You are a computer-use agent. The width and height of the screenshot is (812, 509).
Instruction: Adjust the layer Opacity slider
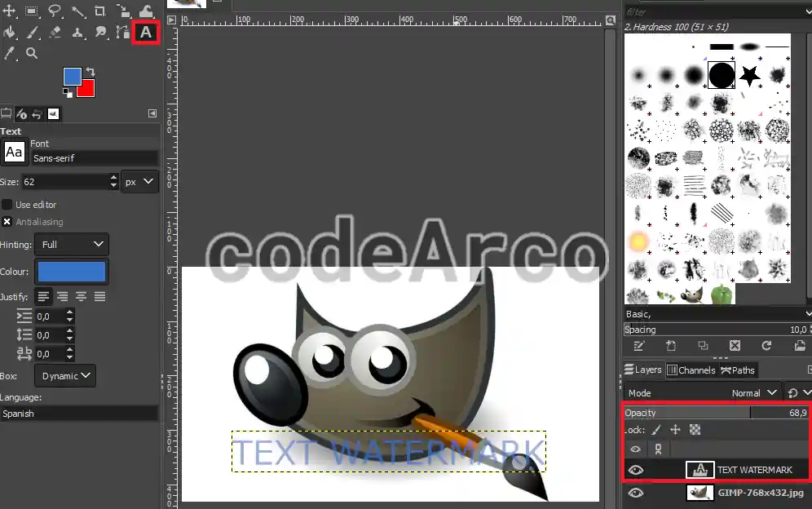717,413
